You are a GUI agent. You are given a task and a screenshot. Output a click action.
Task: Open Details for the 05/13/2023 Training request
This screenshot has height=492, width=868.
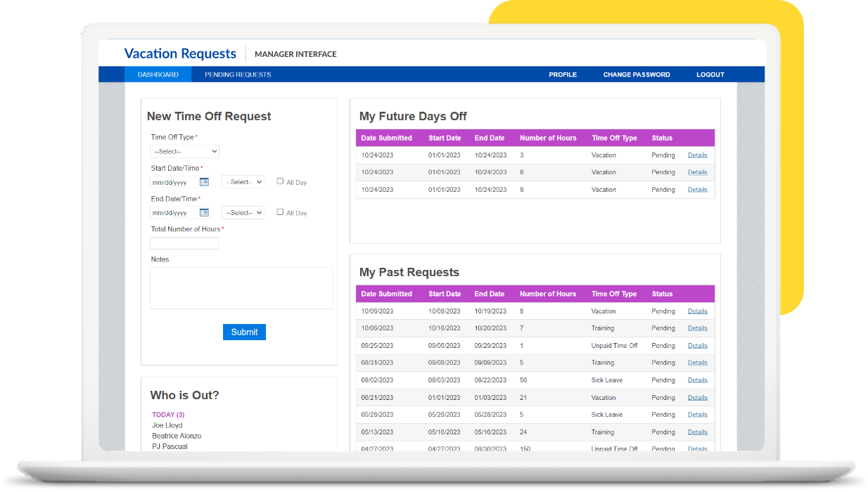pyautogui.click(x=698, y=432)
